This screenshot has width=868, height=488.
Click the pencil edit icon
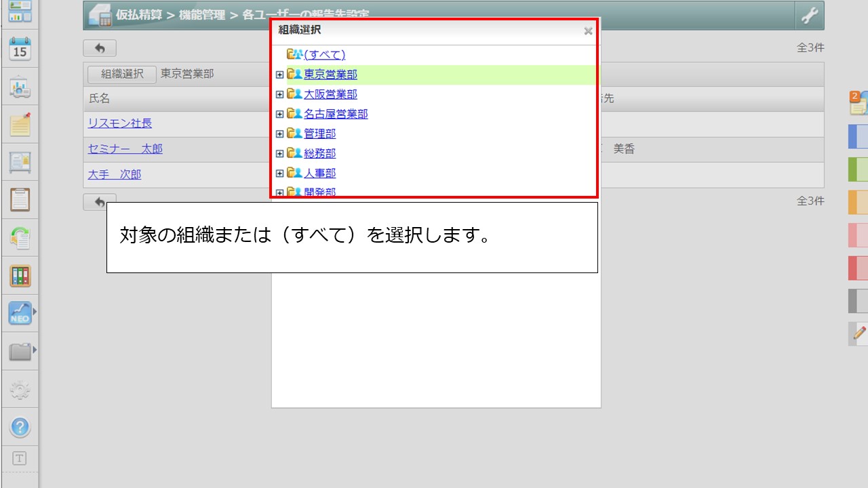pyautogui.click(x=859, y=333)
